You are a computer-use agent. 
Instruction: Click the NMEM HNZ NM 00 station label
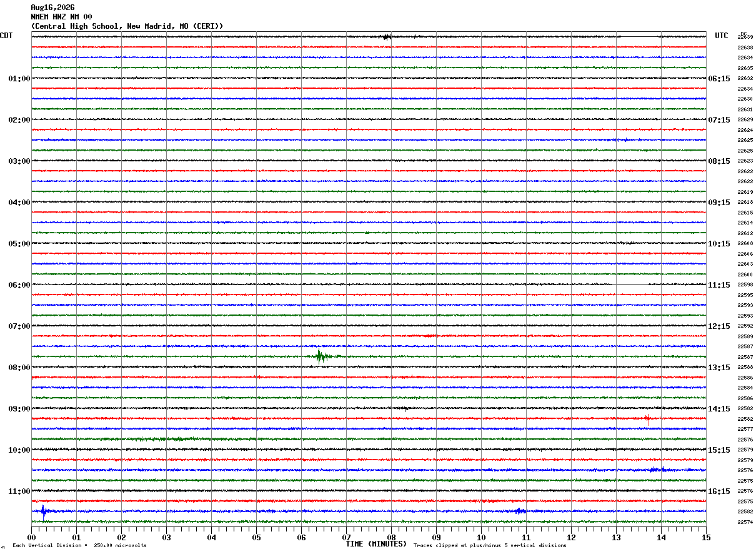61,17
